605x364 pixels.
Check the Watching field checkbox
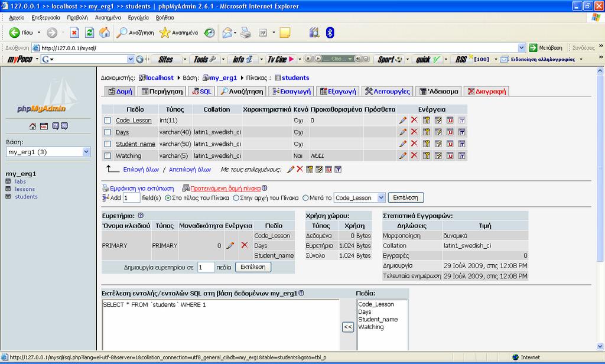click(108, 156)
